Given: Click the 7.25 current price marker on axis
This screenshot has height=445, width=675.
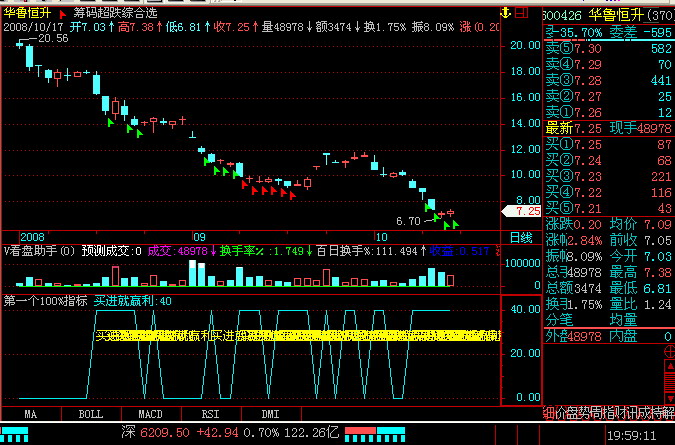Looking at the screenshot, I should coord(522,211).
